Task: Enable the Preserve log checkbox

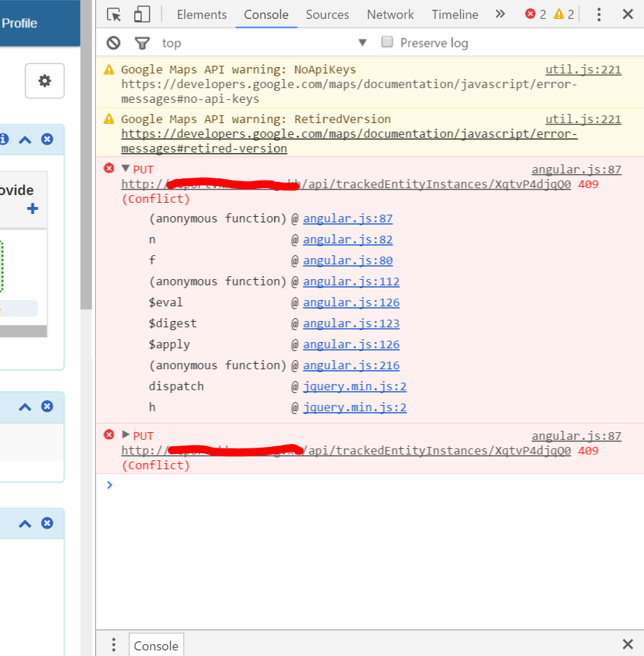Action: tap(387, 42)
